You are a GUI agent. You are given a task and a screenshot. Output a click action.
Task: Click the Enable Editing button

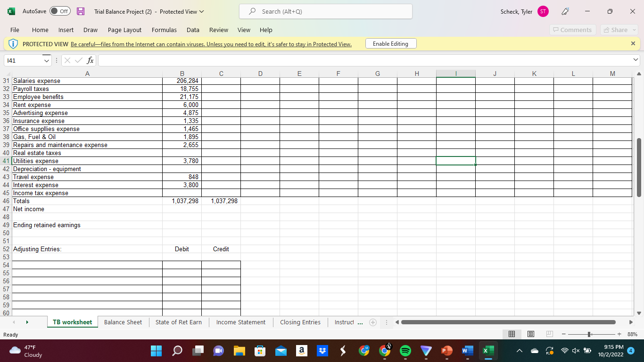pyautogui.click(x=391, y=43)
